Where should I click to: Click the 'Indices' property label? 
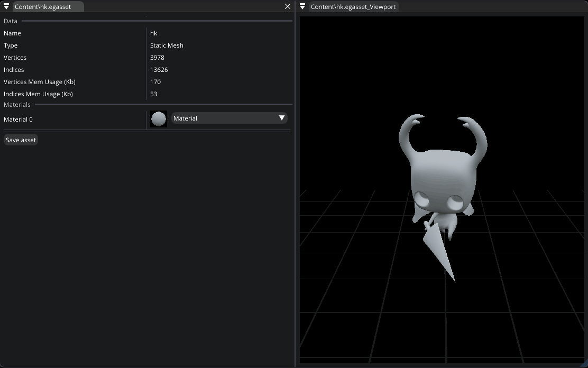[x=14, y=70]
